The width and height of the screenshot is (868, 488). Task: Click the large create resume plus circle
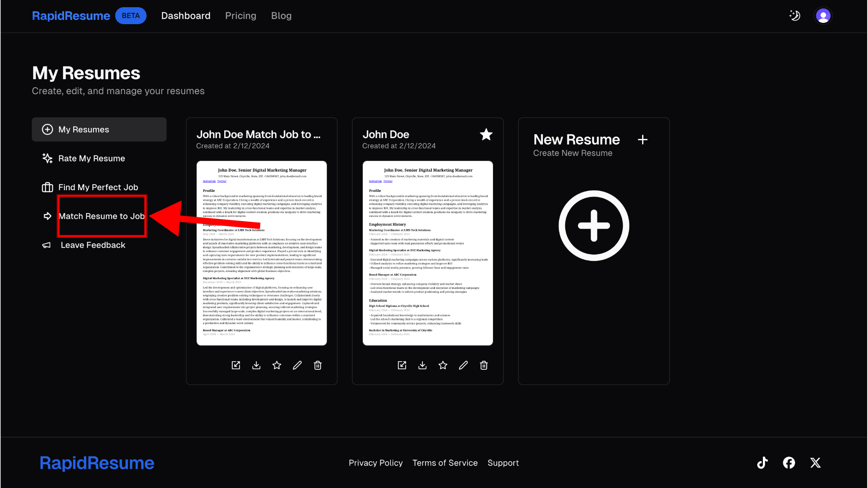(594, 226)
